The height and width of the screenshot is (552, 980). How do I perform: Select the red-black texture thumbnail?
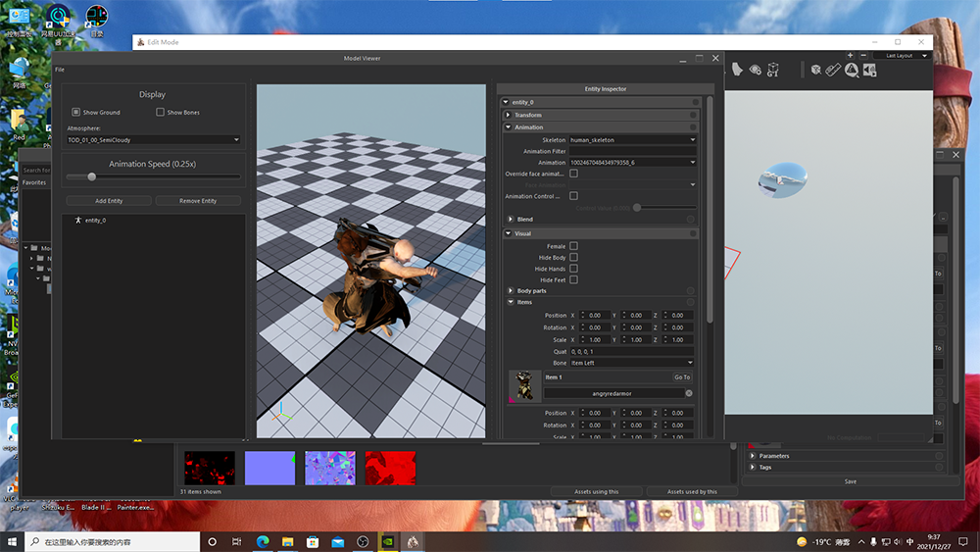(210, 468)
